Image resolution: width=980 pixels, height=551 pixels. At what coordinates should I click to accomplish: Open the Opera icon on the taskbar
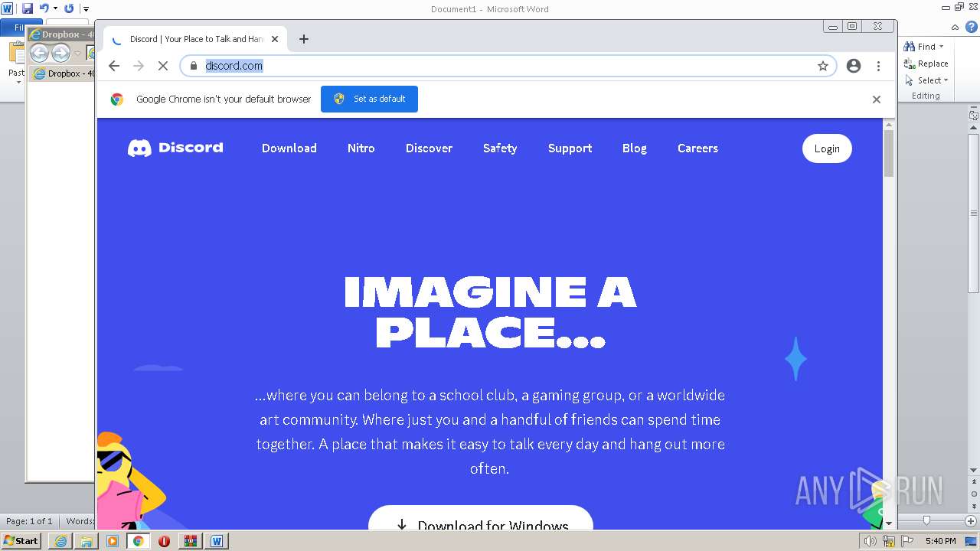(x=164, y=541)
